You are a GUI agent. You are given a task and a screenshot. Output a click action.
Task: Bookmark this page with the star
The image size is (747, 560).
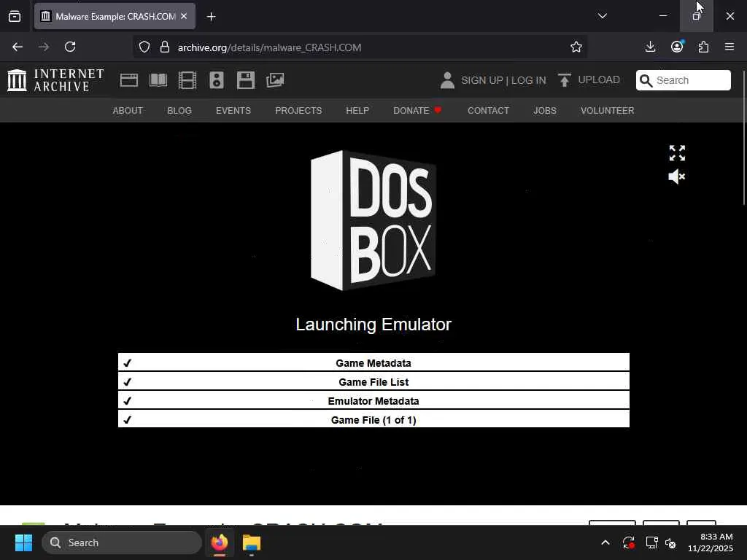coord(576,47)
